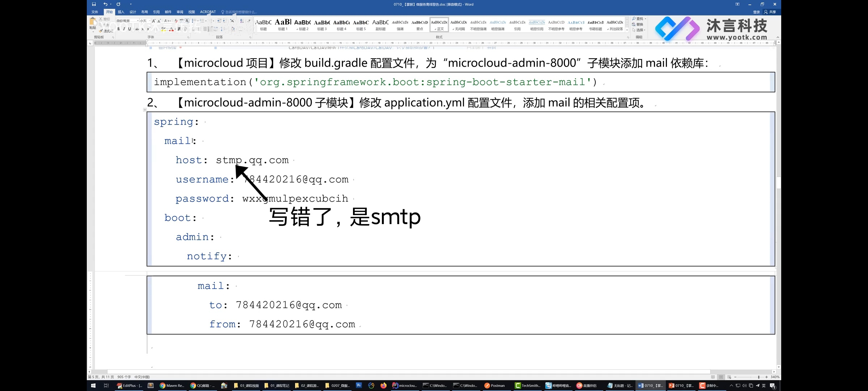Click the Sign in (登录) link
The width and height of the screenshot is (868, 391).
pyautogui.click(x=756, y=12)
